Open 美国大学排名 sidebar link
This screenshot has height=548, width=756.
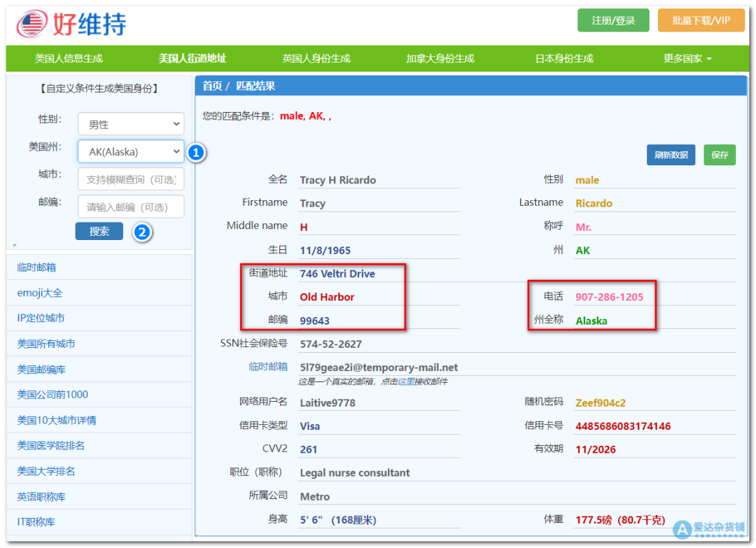(x=45, y=471)
